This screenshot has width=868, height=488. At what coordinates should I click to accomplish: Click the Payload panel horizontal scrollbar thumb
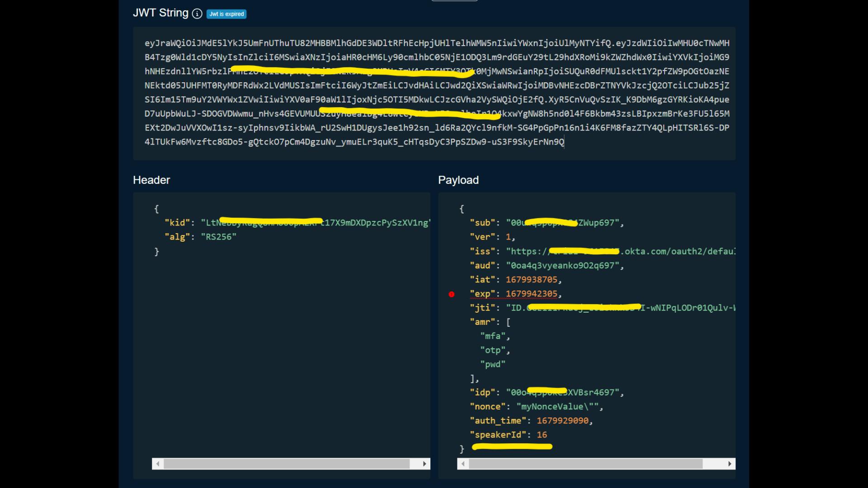pos(586,464)
